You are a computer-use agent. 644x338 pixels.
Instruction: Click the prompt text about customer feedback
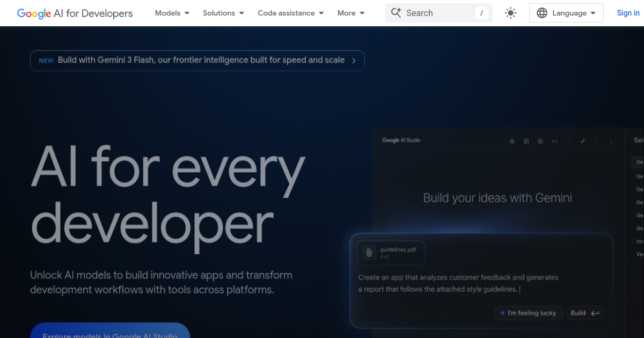[459, 283]
